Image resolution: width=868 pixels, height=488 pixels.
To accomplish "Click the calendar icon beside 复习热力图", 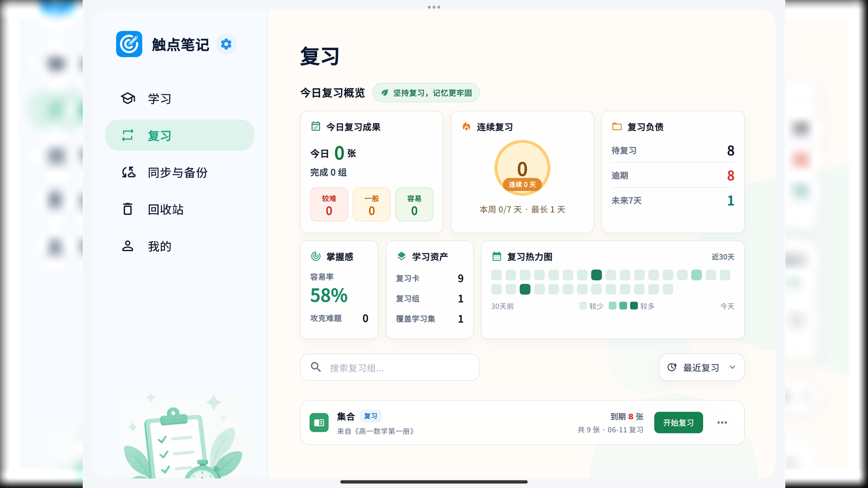I will [x=497, y=257].
